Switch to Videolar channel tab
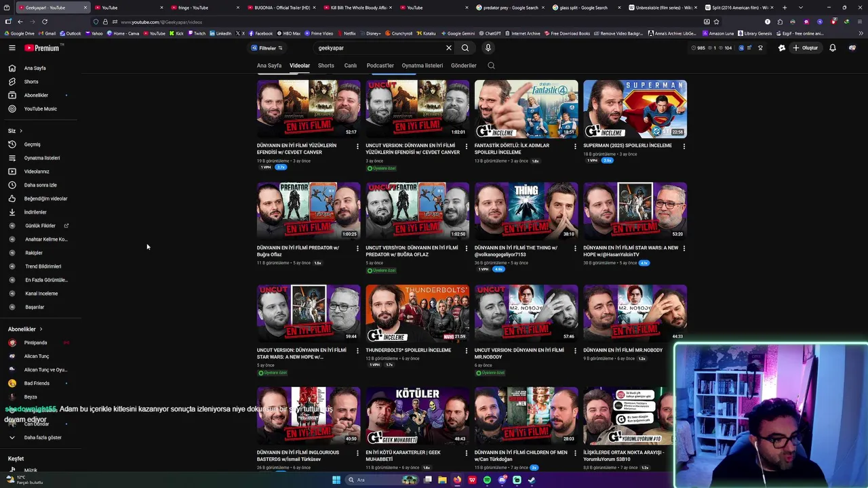The image size is (868, 488). 300,66
